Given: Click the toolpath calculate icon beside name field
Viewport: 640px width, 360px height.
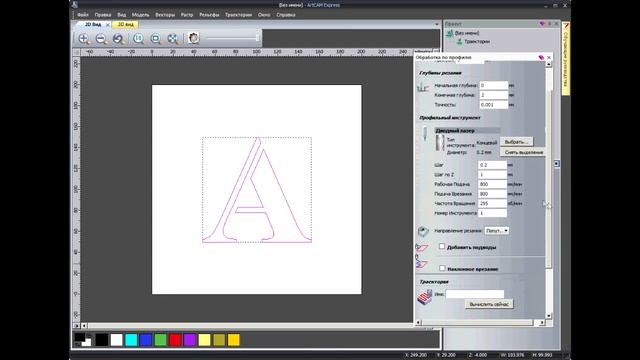Looking at the screenshot, I should click(x=424, y=297).
